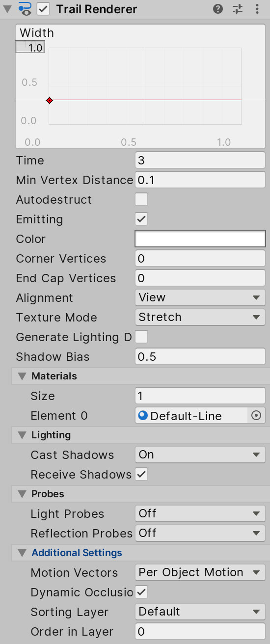Click the Default-Line material sphere icon
The width and height of the screenshot is (270, 644).
coord(143,415)
